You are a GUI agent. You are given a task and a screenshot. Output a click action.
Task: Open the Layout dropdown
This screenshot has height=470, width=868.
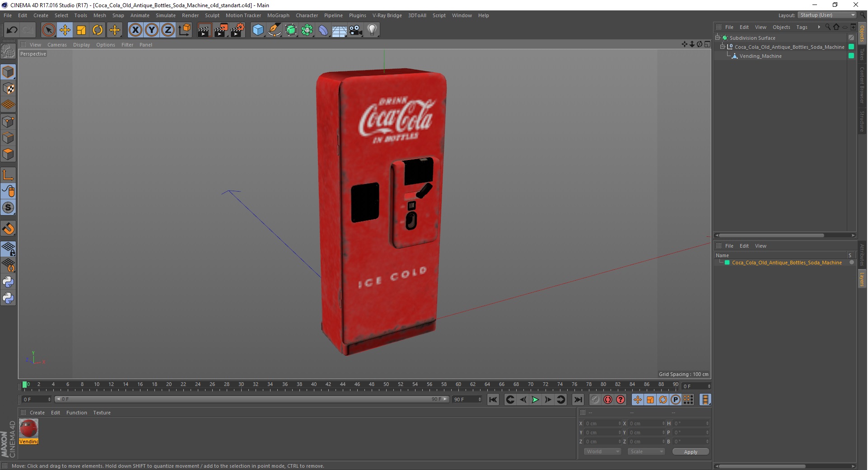pyautogui.click(x=827, y=15)
